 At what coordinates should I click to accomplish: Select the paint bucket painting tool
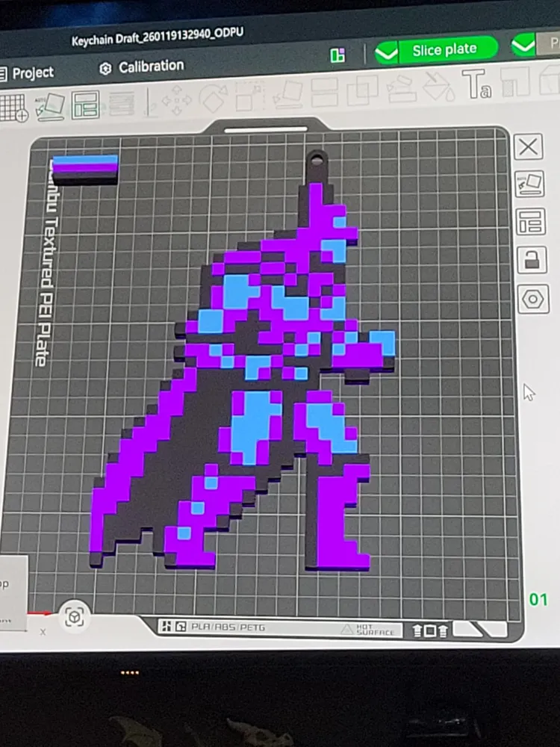click(439, 86)
